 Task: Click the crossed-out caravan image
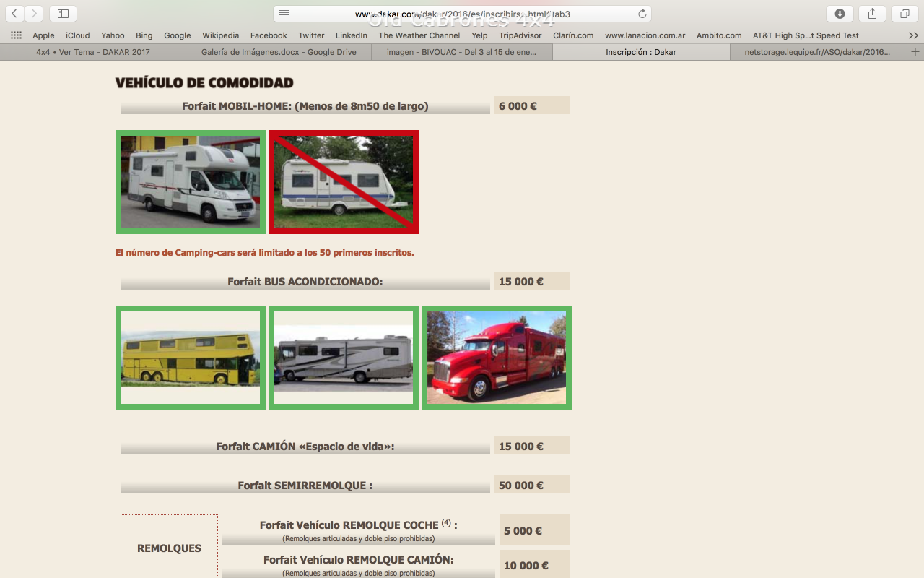(x=344, y=182)
